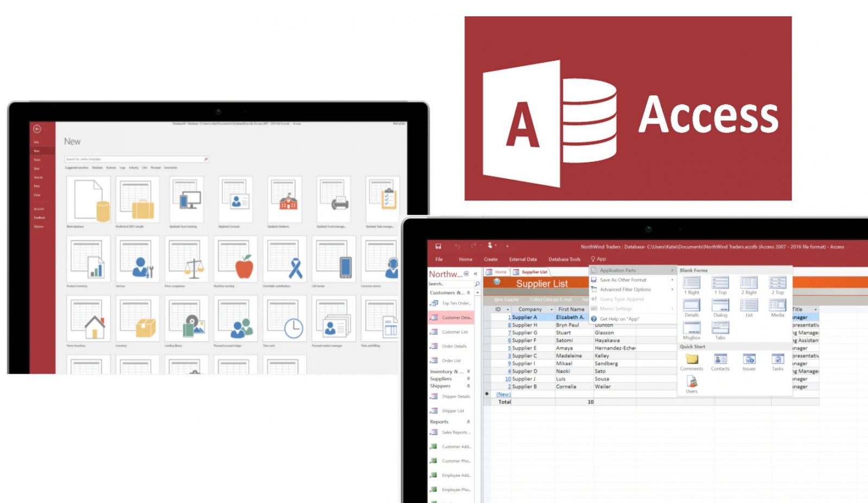Open the Nutrition tracking apple template

tap(235, 259)
